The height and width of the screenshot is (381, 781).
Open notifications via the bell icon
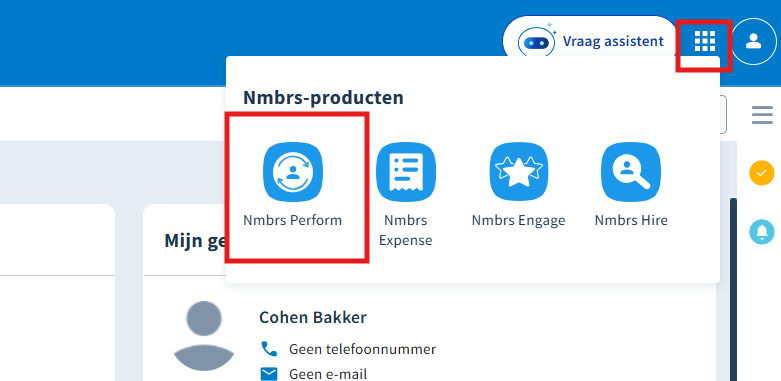[x=762, y=232]
